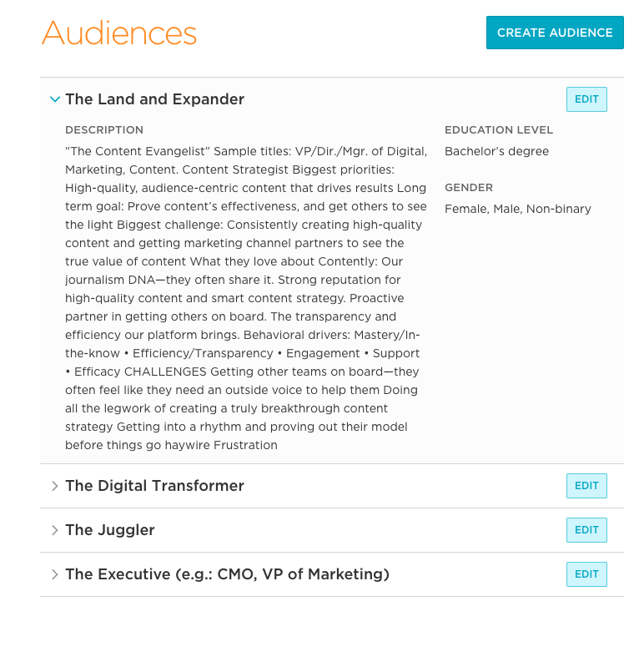This screenshot has height=662, width=644.
Task: Click the Description section label
Action: coord(104,130)
